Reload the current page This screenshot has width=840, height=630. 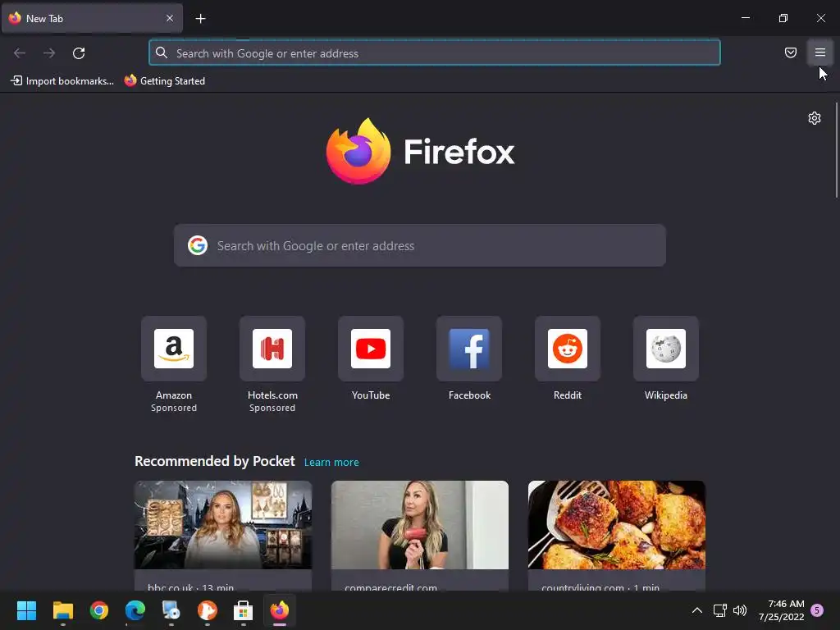point(79,53)
